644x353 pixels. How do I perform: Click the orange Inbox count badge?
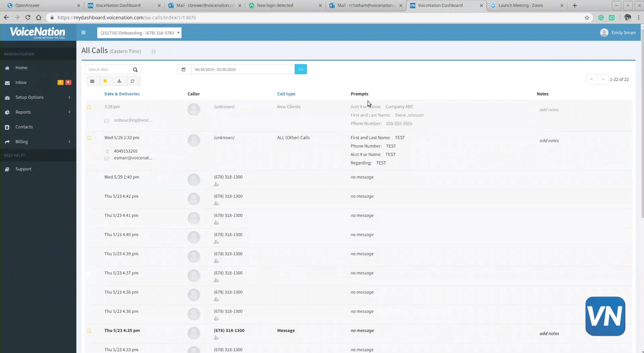[x=60, y=82]
